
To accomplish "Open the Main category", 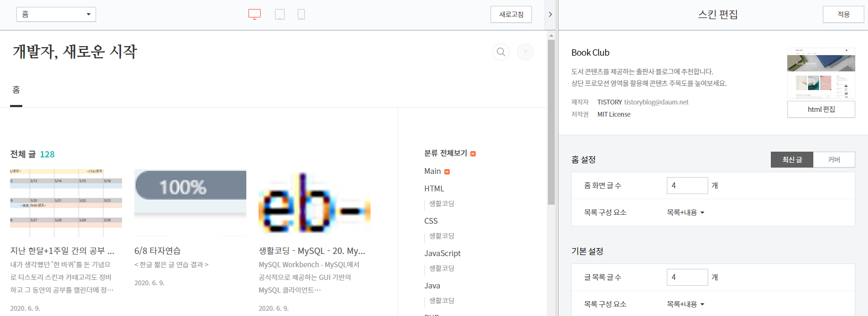I will (x=433, y=171).
